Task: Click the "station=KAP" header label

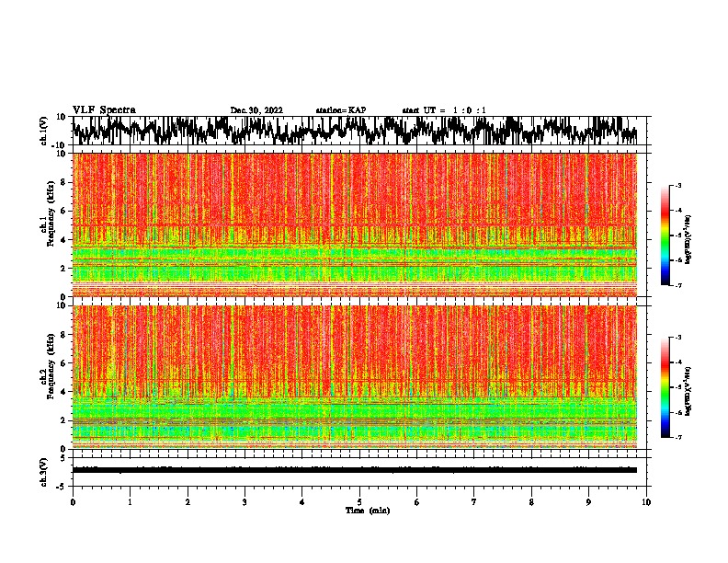Action: (x=341, y=110)
